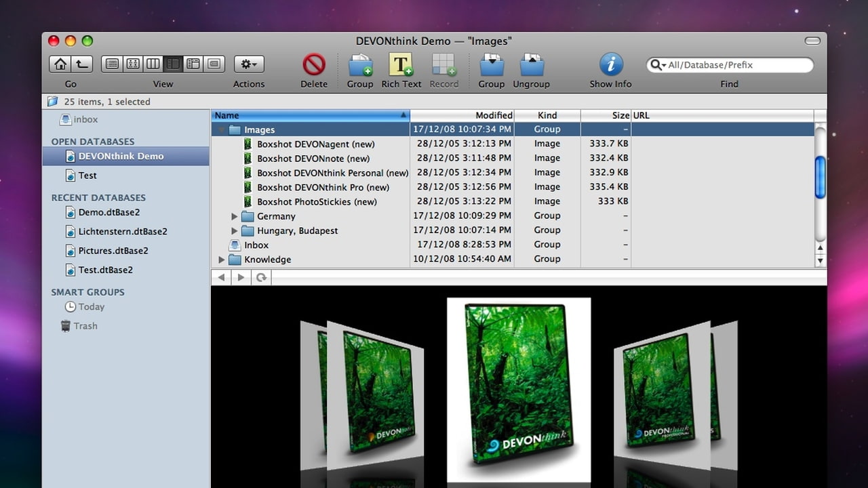Switch to the list view mode

tap(113, 64)
